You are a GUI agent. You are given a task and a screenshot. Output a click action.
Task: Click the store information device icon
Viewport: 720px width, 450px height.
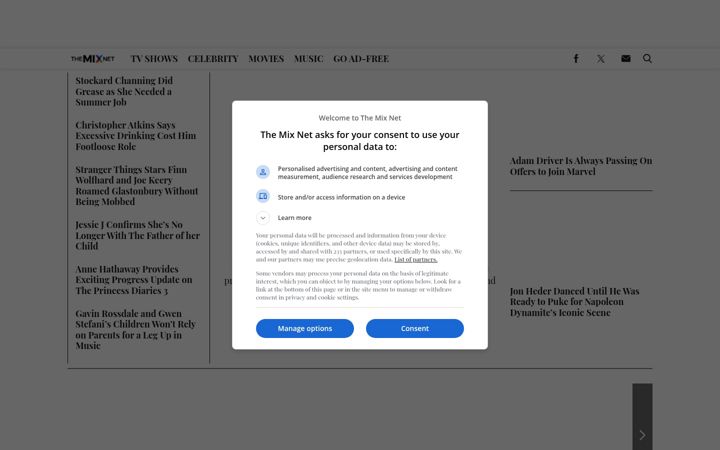point(263,197)
